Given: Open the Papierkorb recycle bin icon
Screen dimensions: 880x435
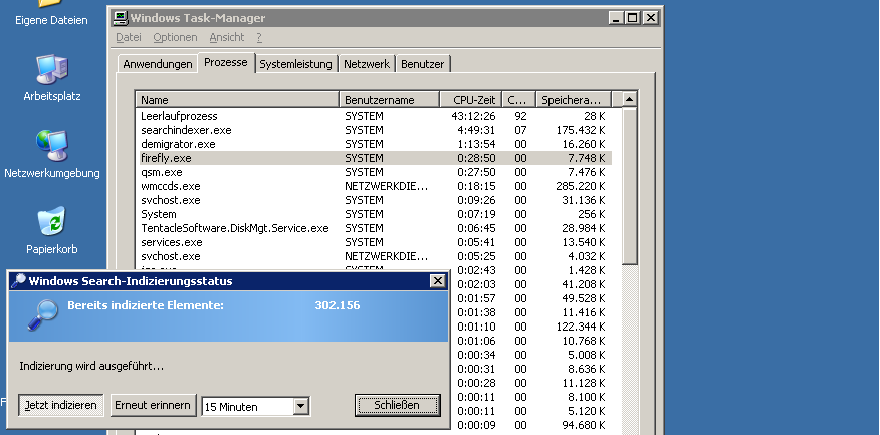Looking at the screenshot, I should (52, 231).
